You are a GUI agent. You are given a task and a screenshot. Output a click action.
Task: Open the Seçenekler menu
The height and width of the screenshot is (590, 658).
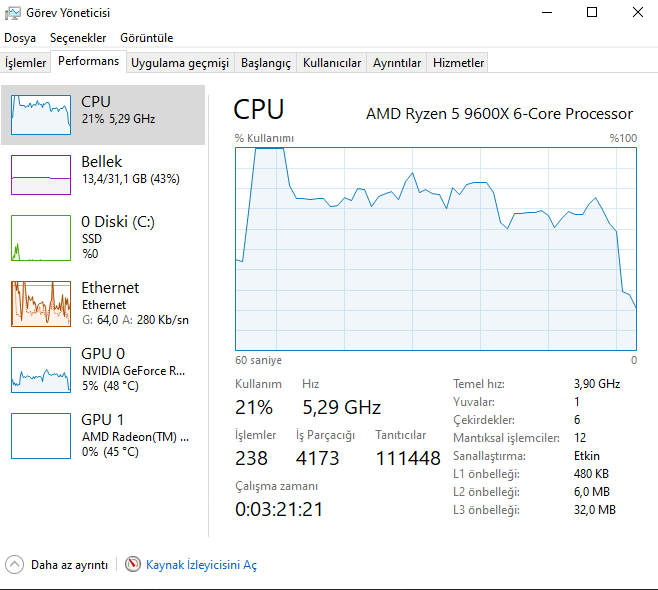78,38
